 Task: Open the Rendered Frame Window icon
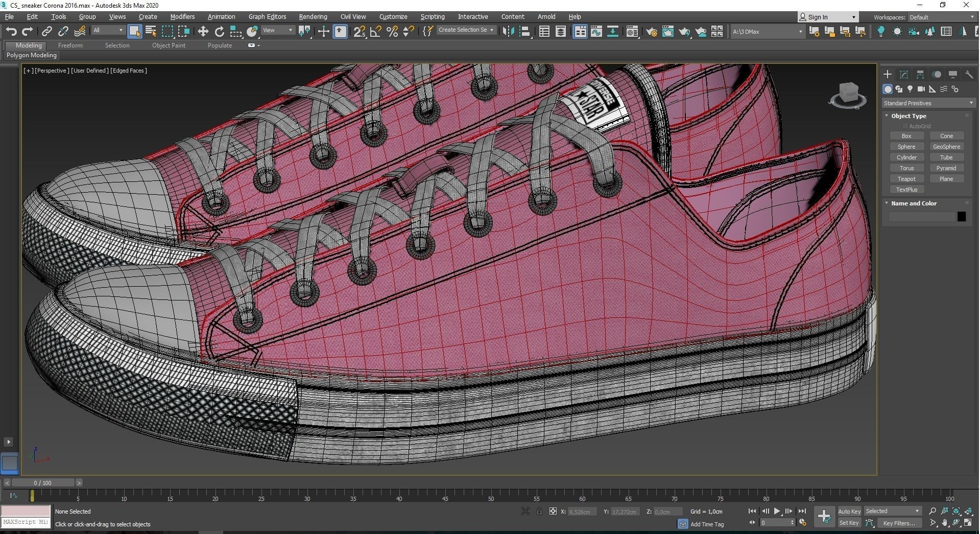tap(667, 32)
